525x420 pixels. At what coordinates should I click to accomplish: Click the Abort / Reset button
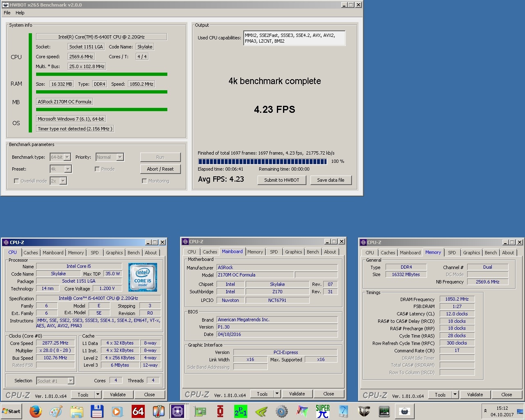click(160, 169)
